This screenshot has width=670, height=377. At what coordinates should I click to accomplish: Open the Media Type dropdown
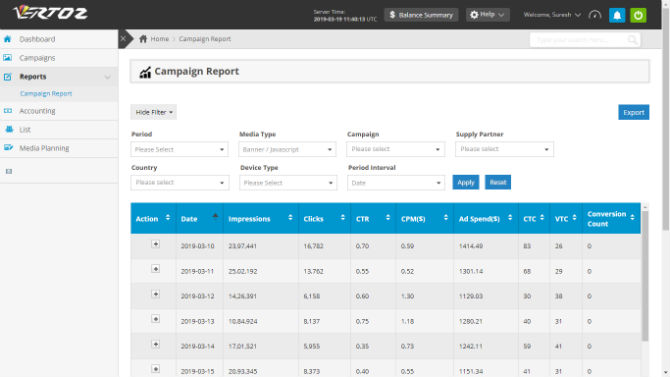pyautogui.click(x=288, y=149)
